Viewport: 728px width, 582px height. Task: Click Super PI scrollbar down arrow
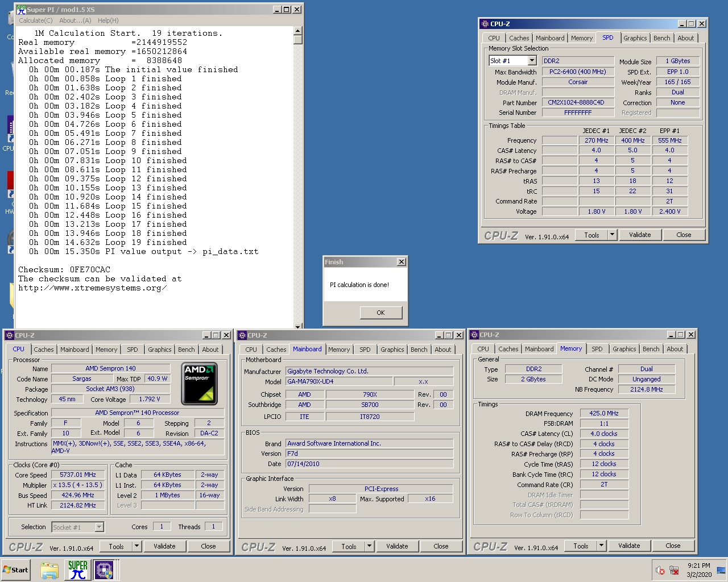(298, 326)
